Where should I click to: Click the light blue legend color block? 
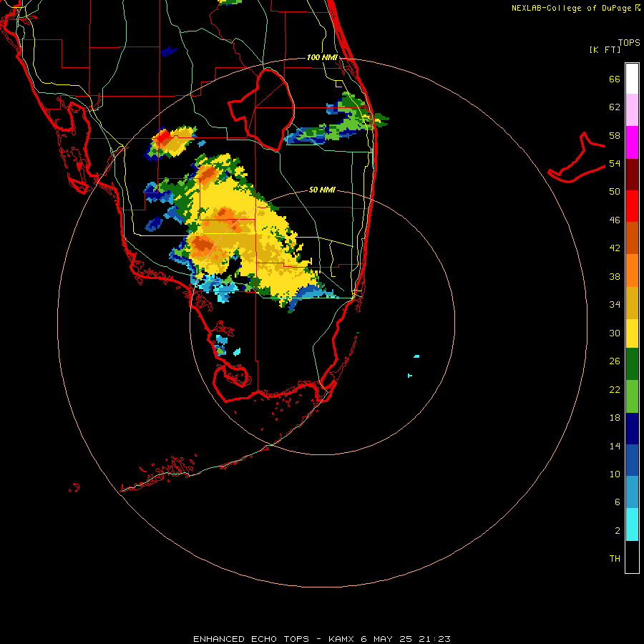[632, 492]
